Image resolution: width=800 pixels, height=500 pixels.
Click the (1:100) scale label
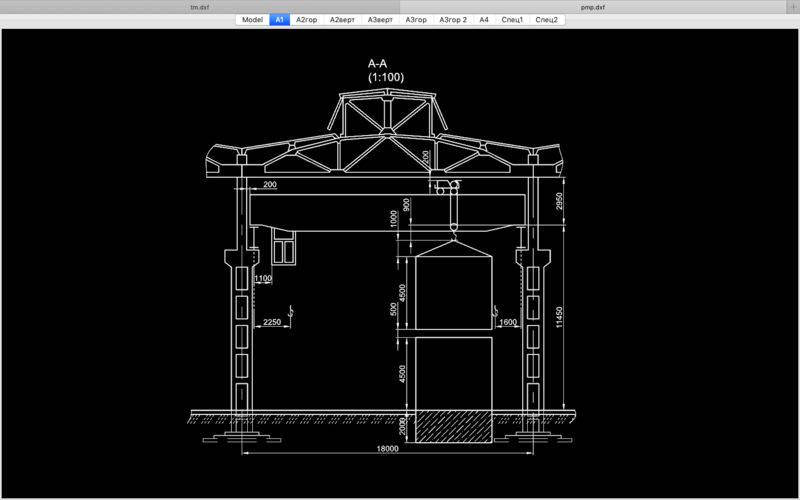[386, 77]
